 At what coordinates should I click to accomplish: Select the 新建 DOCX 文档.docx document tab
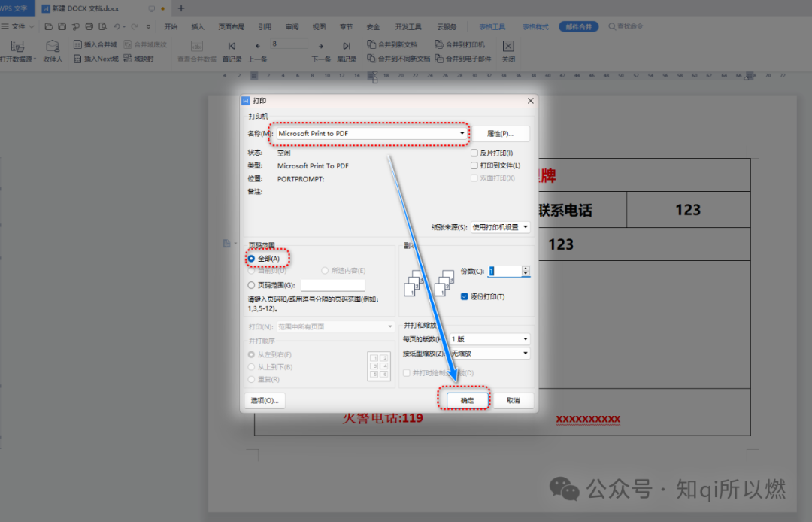click(x=86, y=8)
